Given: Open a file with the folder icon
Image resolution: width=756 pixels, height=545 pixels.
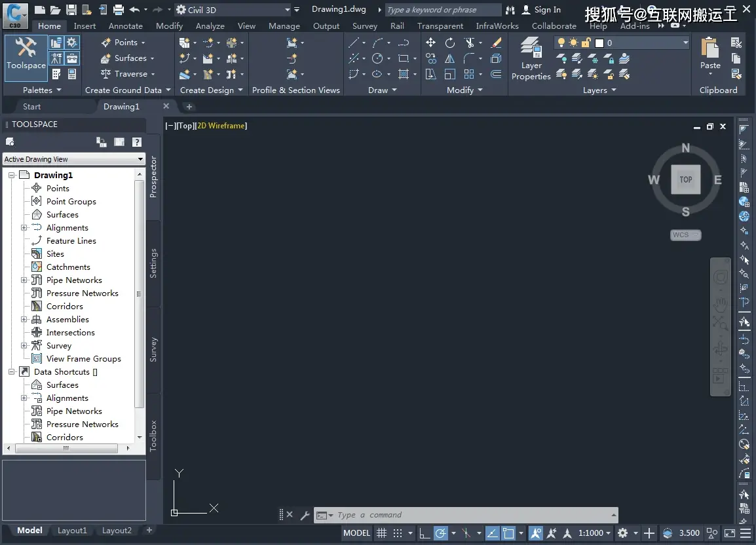Looking at the screenshot, I should [56, 10].
